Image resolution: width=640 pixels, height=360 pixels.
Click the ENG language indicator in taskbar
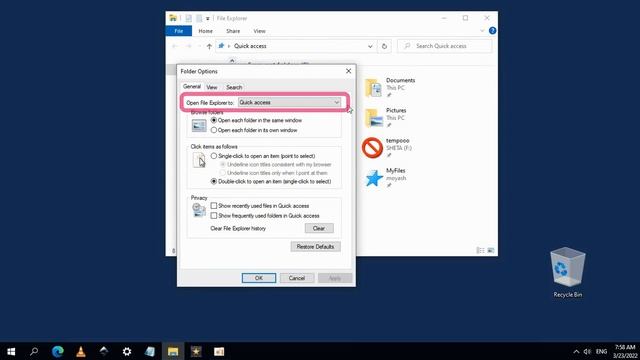tap(601, 351)
